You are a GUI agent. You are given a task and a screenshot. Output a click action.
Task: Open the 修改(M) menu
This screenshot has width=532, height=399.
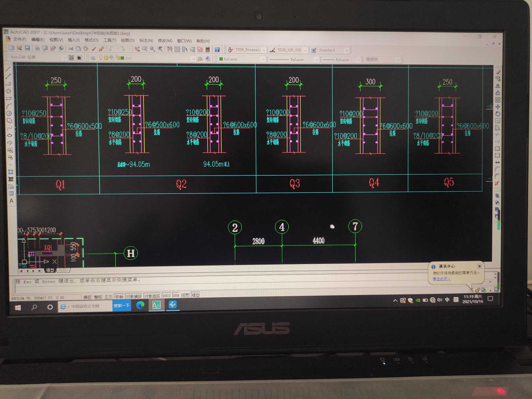(165, 41)
